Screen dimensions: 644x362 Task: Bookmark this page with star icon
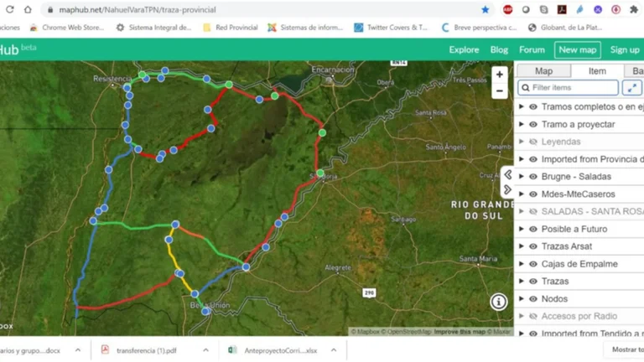[485, 9]
